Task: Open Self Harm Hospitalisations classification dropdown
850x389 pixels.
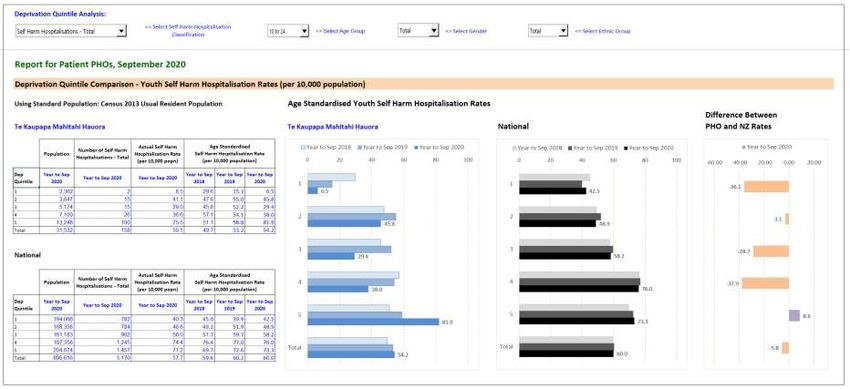Action: (x=70, y=31)
